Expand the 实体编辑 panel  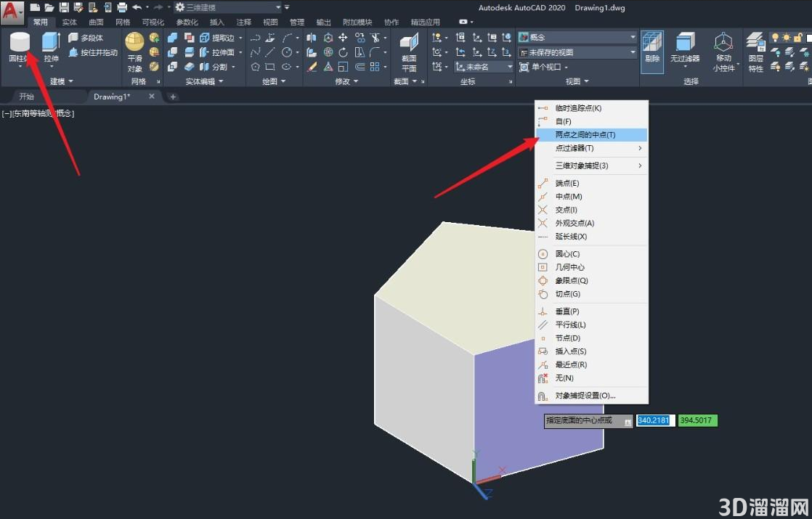(x=205, y=81)
